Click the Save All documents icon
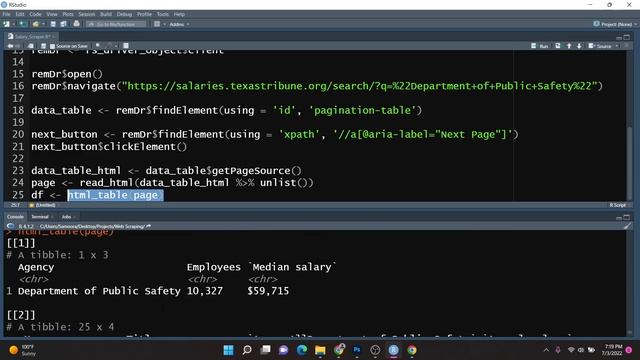 tap(63, 24)
